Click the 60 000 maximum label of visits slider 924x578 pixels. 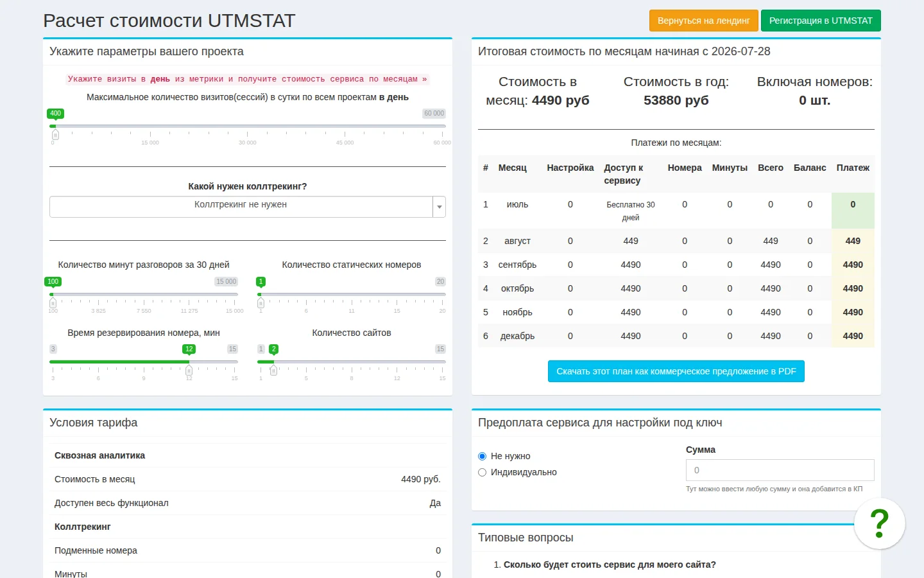434,113
